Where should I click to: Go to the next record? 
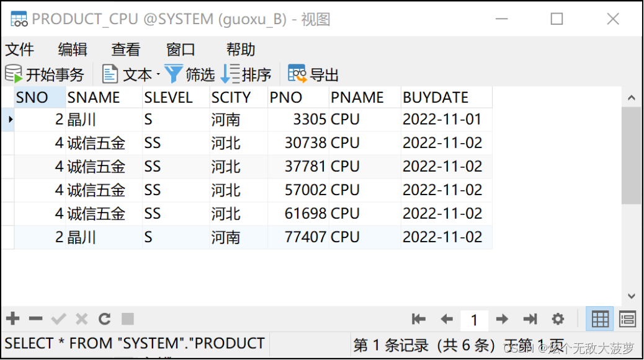point(501,319)
